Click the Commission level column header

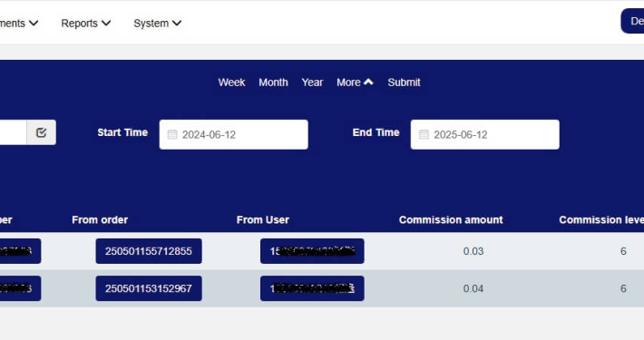click(601, 220)
